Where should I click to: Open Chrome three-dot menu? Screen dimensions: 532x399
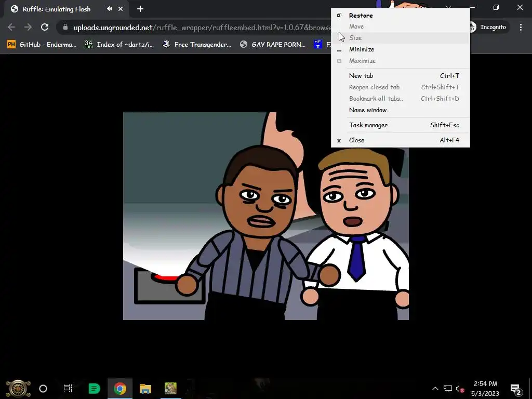pos(521,27)
